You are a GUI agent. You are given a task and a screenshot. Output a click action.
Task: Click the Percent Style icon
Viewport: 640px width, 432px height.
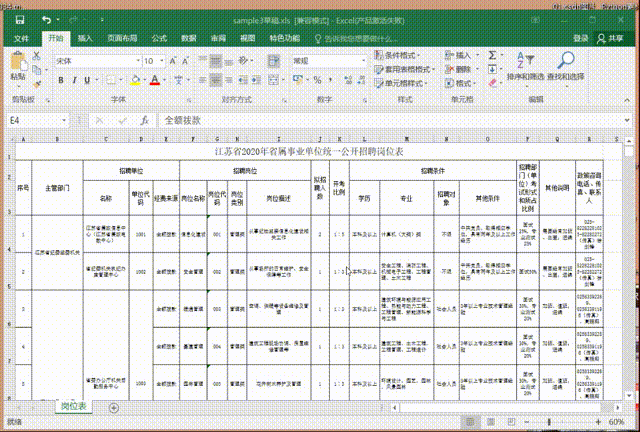click(x=317, y=80)
